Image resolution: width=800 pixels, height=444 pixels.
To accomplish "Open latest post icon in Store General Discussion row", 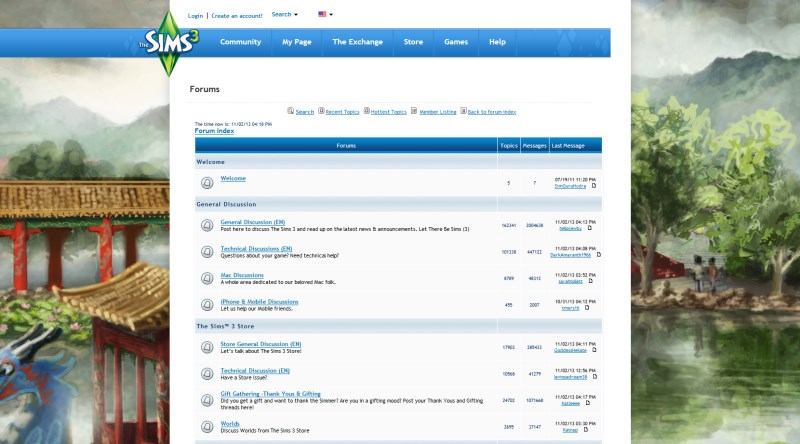I will [x=594, y=350].
